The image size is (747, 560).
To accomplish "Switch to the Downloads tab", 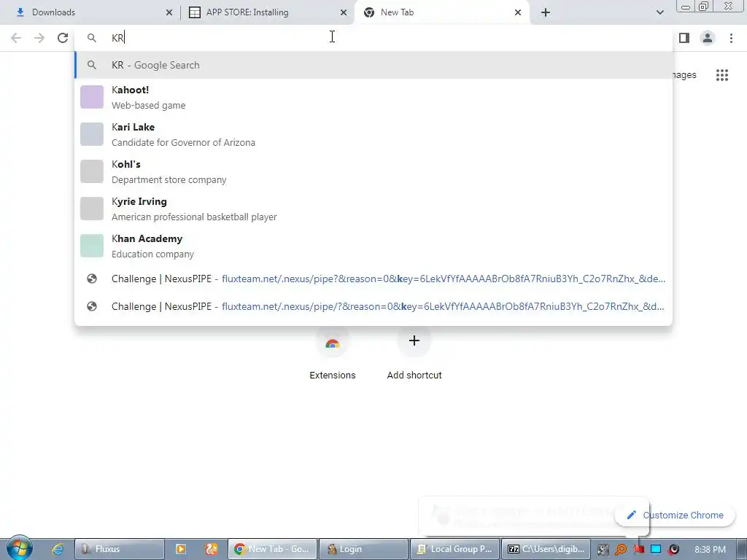I will (x=90, y=12).
